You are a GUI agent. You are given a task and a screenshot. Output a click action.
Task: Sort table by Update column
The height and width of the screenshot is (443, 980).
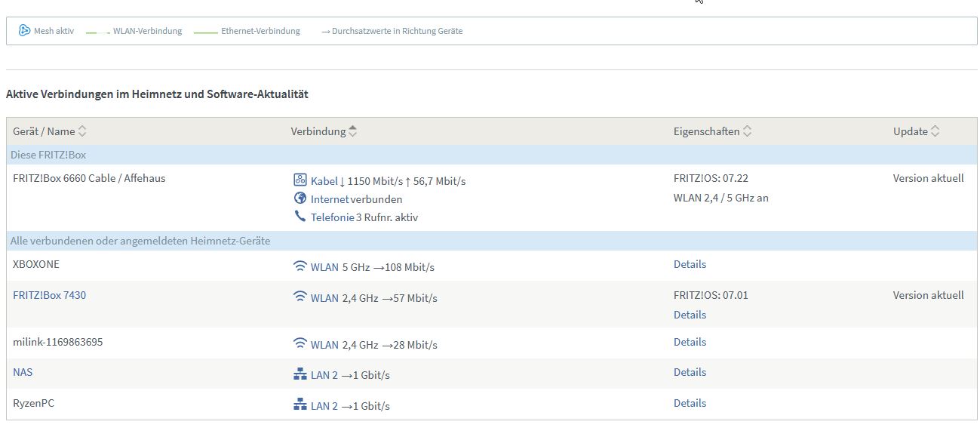coord(916,131)
